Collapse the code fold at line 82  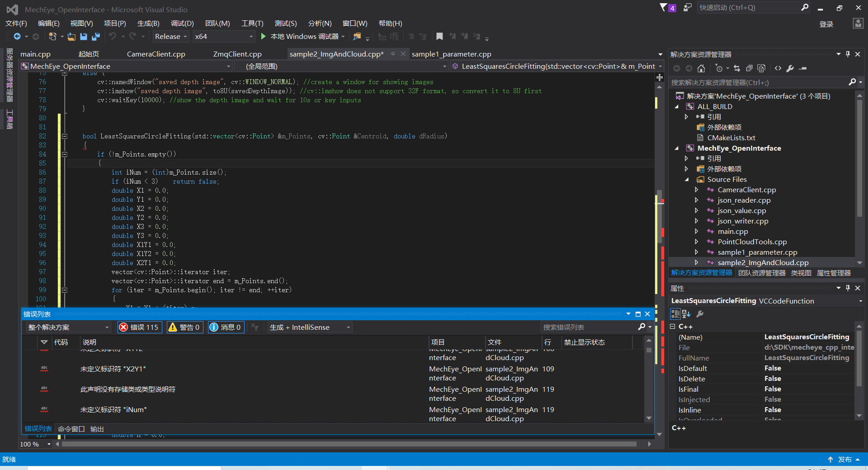click(x=65, y=136)
